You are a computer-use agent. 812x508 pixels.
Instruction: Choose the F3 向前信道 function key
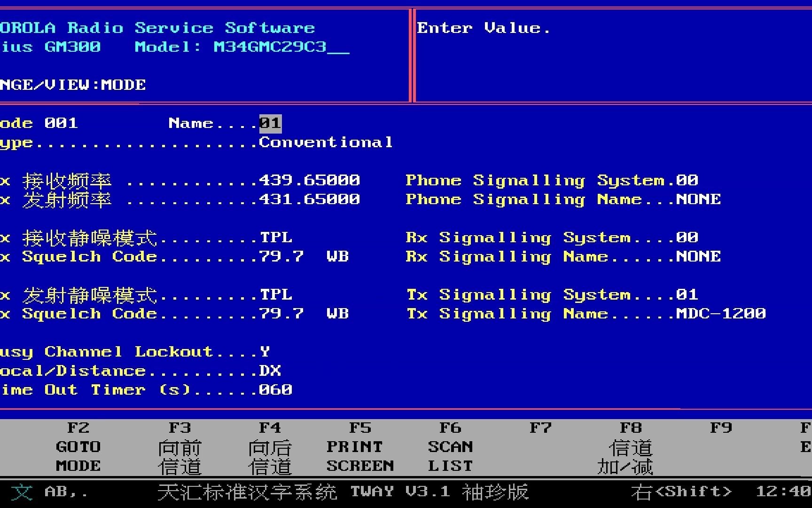click(x=180, y=447)
